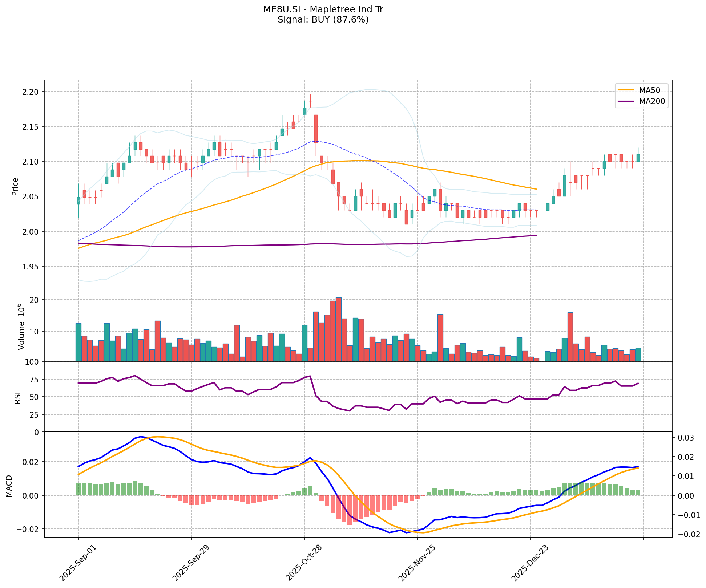Click the MA200 legend label
The height and width of the screenshot is (588, 706).
click(x=652, y=101)
